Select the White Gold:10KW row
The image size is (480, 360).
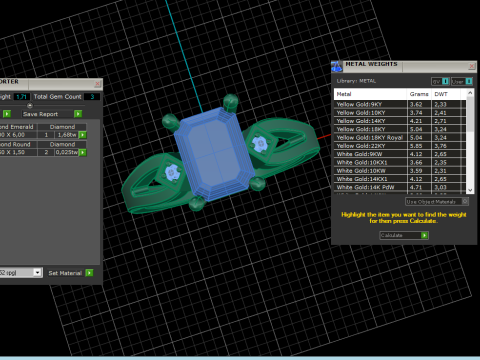(x=400, y=171)
